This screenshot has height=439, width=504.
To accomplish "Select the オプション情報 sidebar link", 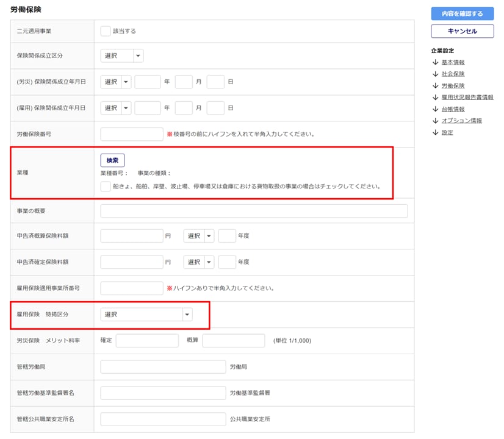I will (x=461, y=121).
